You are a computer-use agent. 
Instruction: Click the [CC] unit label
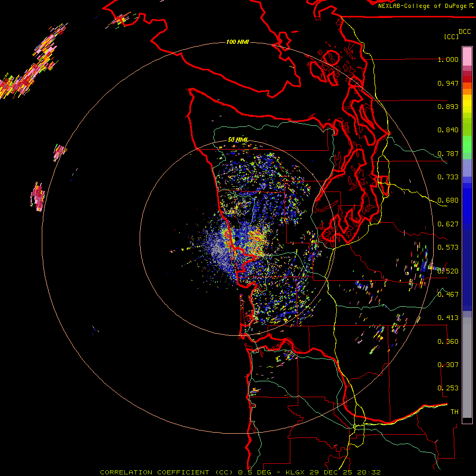pyautogui.click(x=452, y=36)
